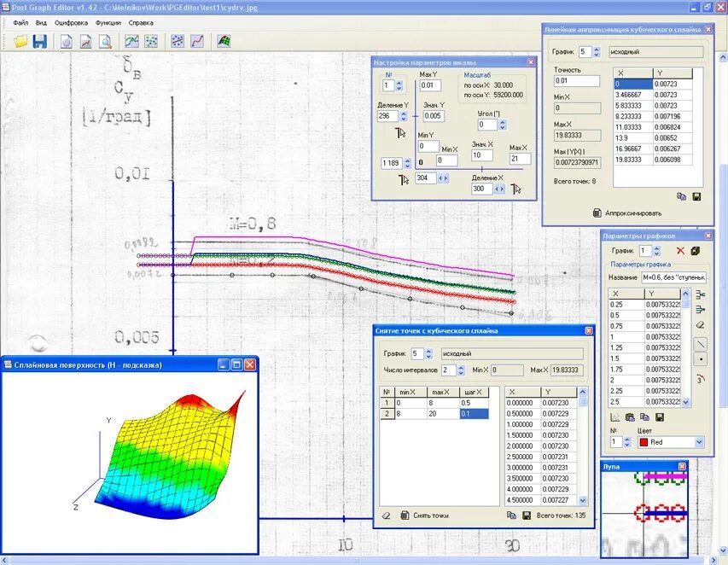Open the Оцифровка menu
Viewport: 728px width, 565px height.
(71, 23)
